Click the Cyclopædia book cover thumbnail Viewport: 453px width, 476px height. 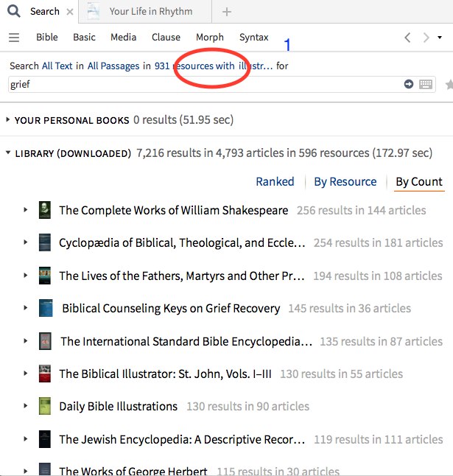coord(45,242)
